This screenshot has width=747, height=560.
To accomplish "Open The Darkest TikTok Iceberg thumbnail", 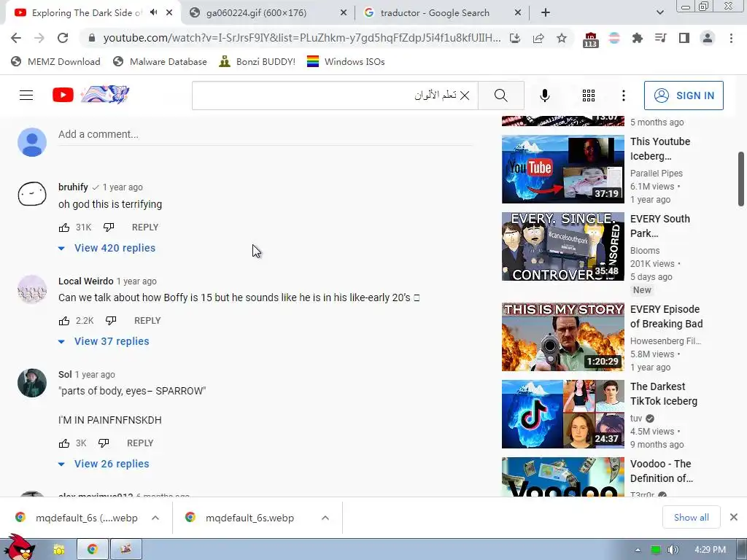I will 562,414.
